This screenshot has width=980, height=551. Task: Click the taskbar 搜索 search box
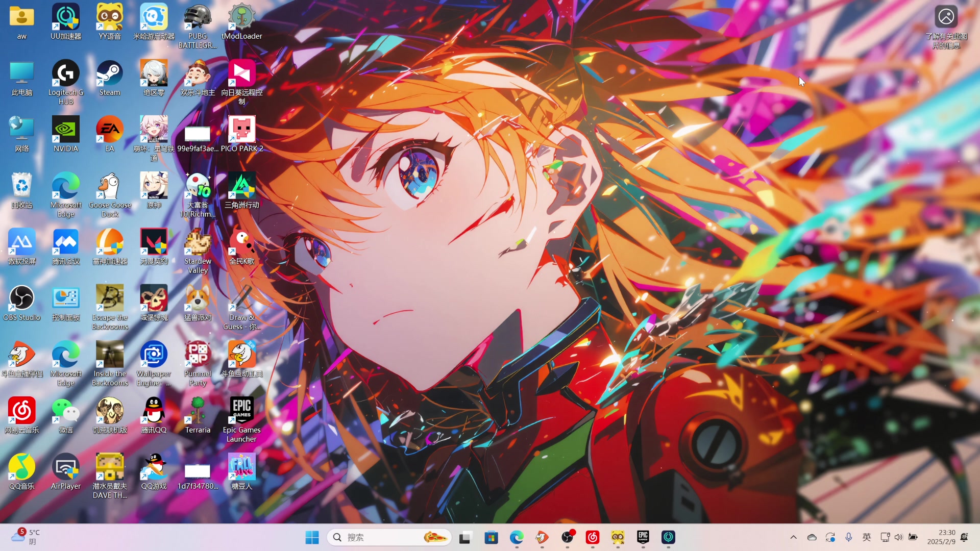point(389,537)
